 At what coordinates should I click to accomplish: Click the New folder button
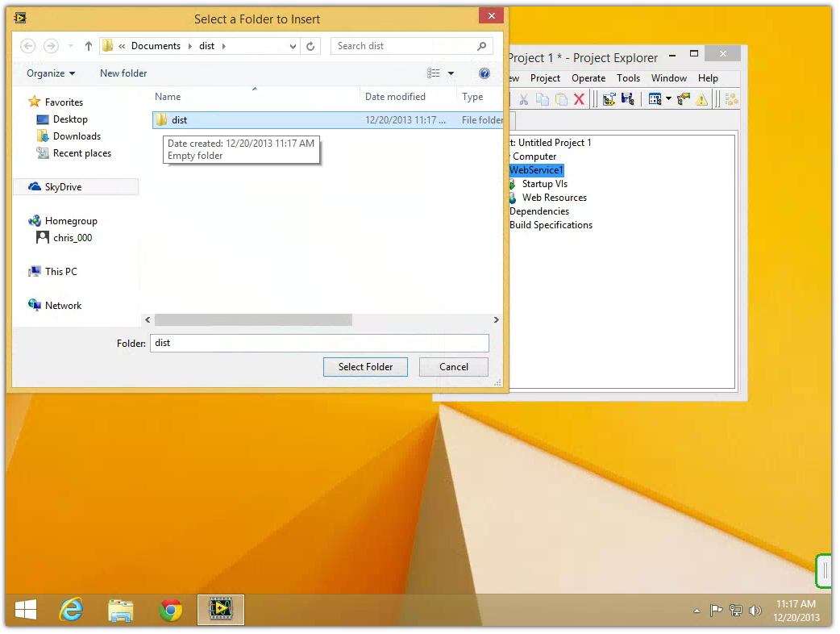click(x=123, y=73)
